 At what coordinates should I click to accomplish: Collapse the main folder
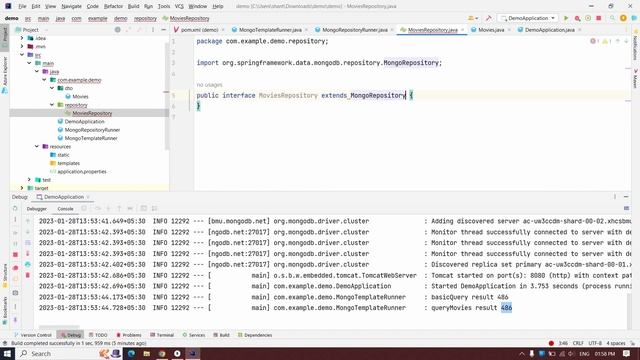(x=29, y=63)
